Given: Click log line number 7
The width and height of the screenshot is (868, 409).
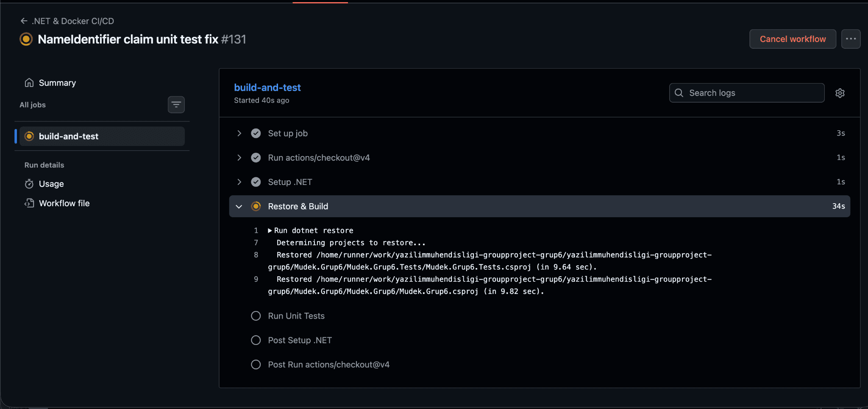Looking at the screenshot, I should pyautogui.click(x=256, y=243).
